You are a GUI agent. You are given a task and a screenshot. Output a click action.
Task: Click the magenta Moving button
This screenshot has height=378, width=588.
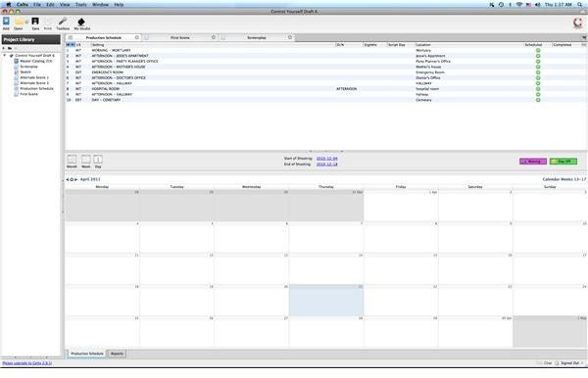tap(533, 161)
